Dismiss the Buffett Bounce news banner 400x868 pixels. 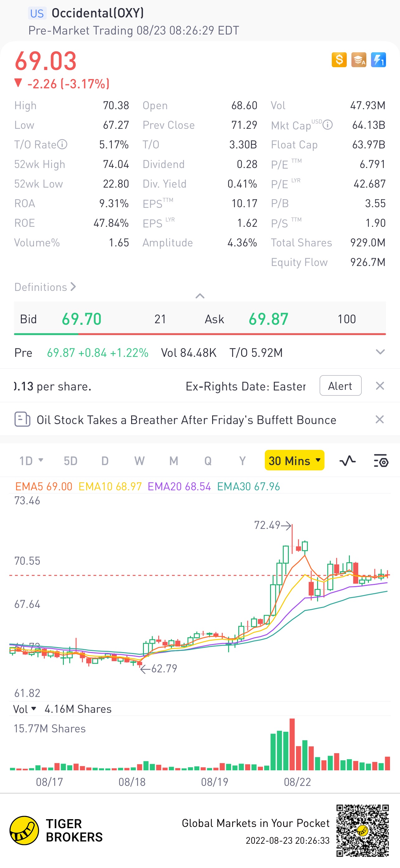point(380,419)
